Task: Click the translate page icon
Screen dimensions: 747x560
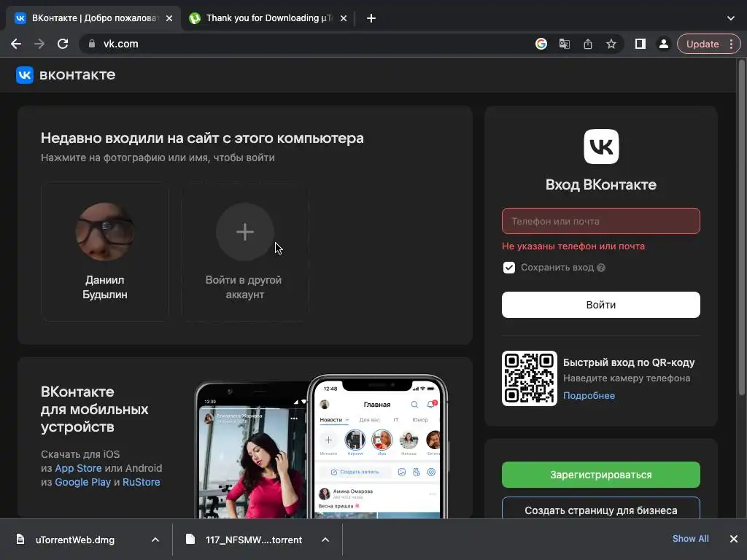Action: point(565,44)
